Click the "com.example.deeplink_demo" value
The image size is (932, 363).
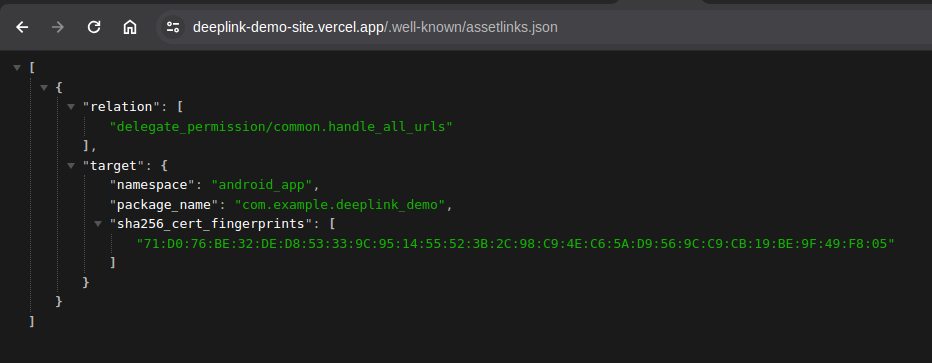click(x=340, y=205)
